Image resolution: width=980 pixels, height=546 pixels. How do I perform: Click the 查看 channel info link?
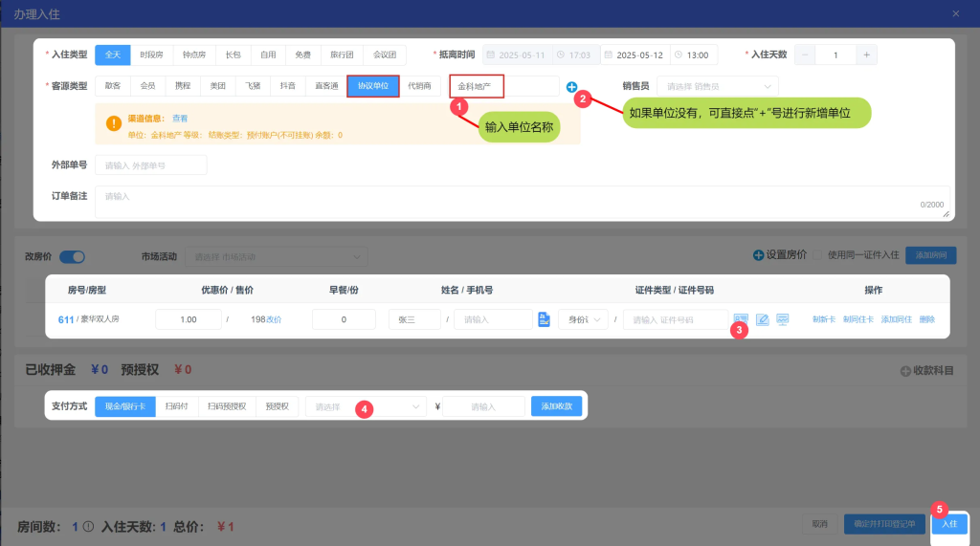(180, 119)
